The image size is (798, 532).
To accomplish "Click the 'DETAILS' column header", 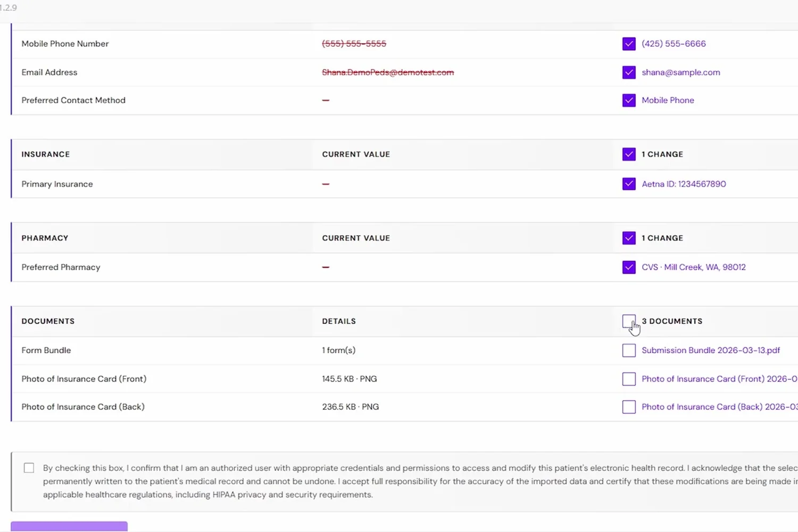I will [339, 321].
